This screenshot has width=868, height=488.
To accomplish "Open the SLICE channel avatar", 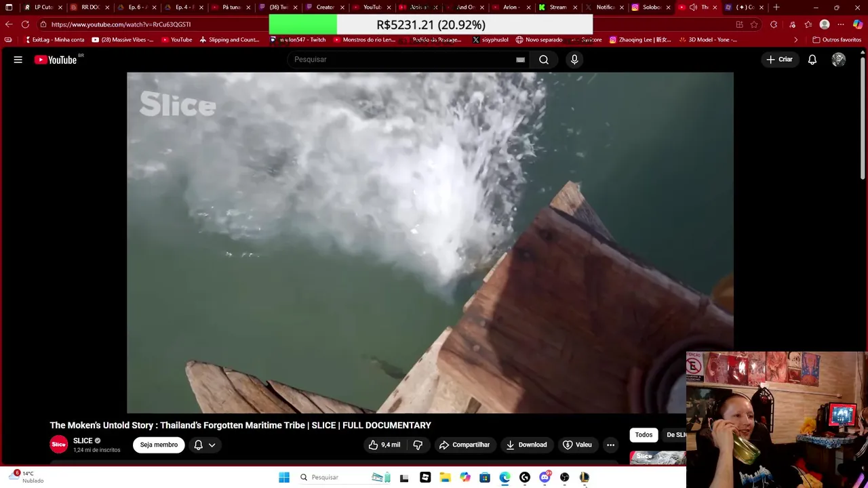I will [x=59, y=445].
